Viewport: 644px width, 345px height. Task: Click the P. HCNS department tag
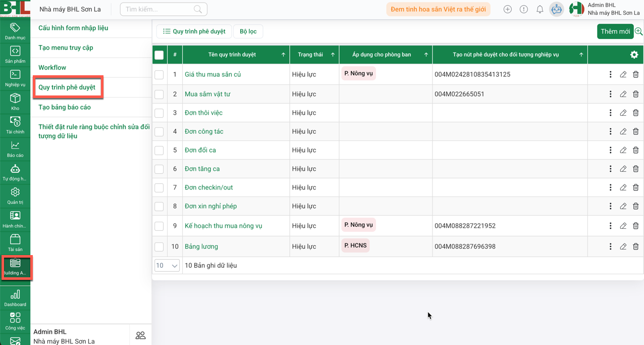(x=355, y=245)
